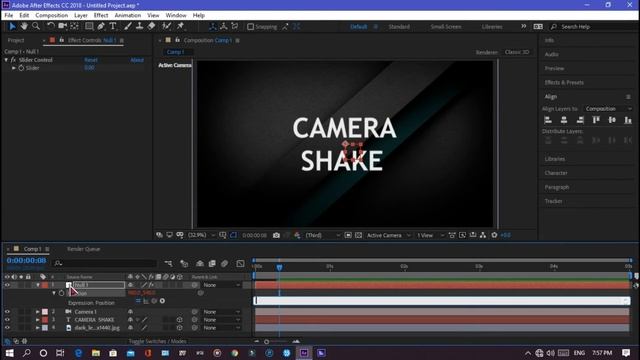Toggle 3D switch for CAMERA SHAKE layer
640x360 pixels.
[179, 320]
